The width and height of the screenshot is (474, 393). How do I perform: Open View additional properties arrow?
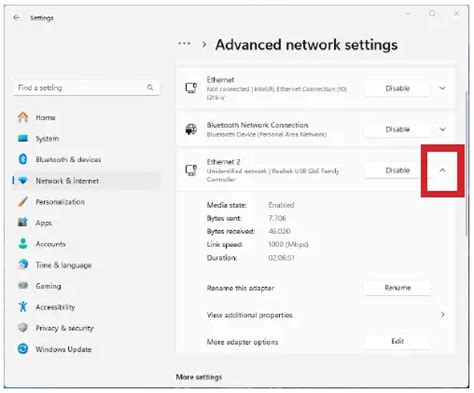coord(442,314)
